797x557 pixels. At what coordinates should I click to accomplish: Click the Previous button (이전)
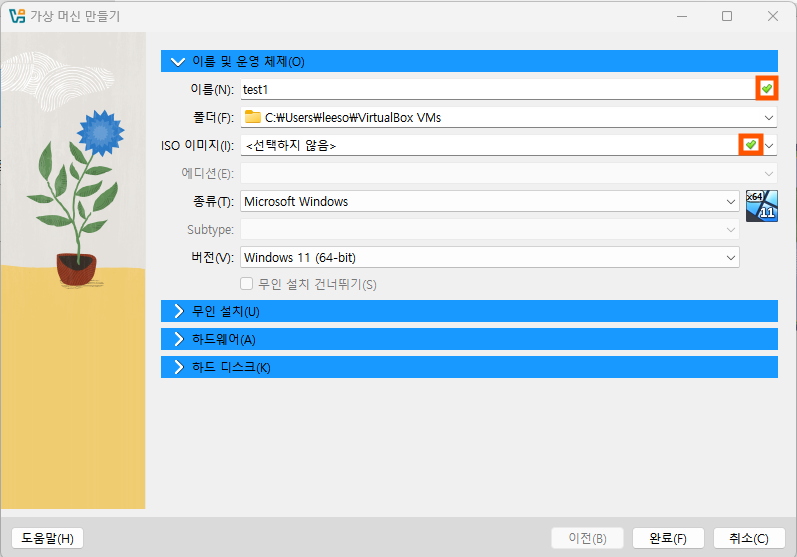point(587,538)
